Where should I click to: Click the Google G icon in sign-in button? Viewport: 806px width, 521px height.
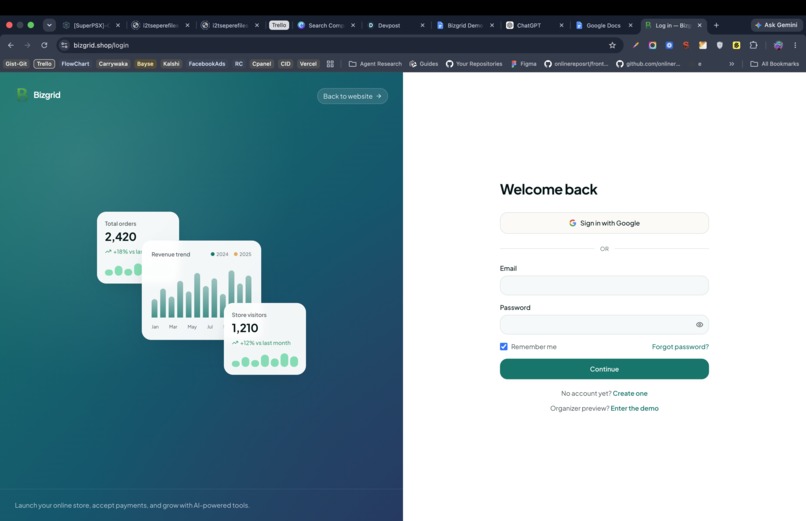572,223
